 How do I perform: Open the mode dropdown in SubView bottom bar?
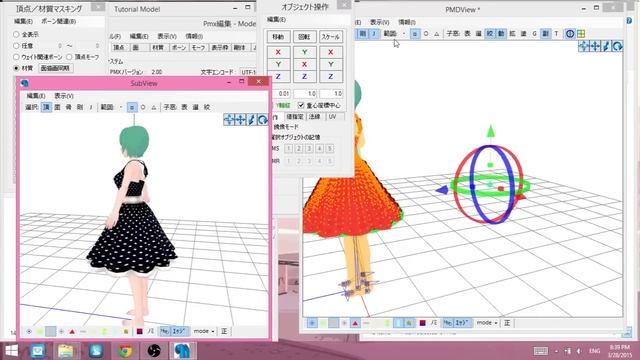[x=204, y=331]
